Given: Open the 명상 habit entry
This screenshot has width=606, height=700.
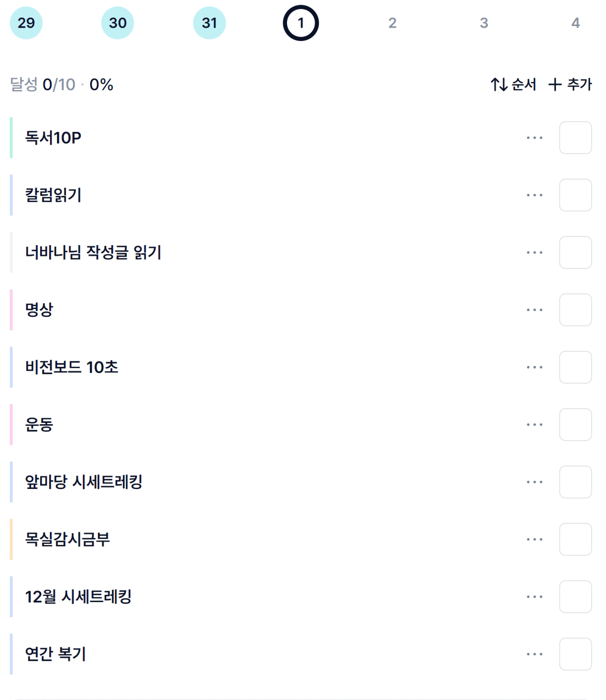Looking at the screenshot, I should click(x=39, y=310).
